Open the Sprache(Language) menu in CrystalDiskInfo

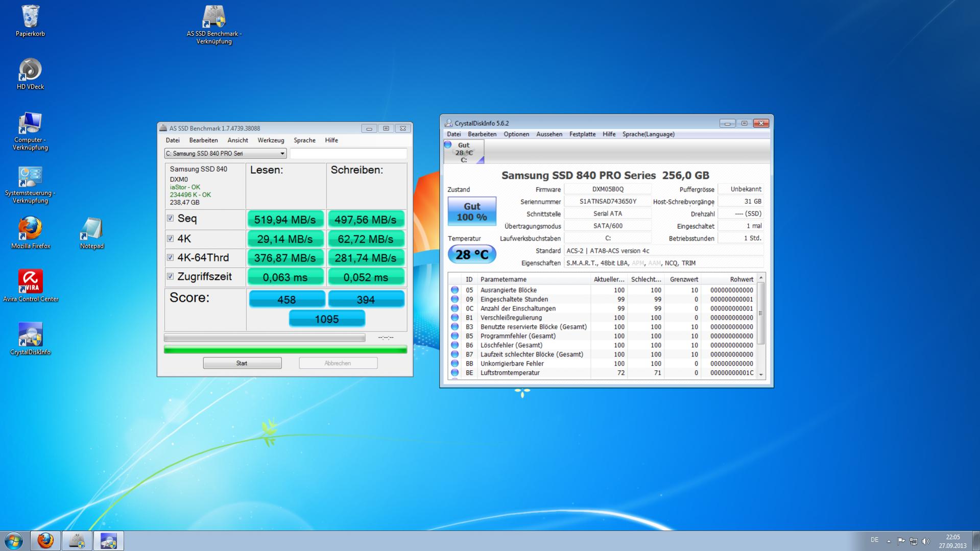(x=648, y=134)
